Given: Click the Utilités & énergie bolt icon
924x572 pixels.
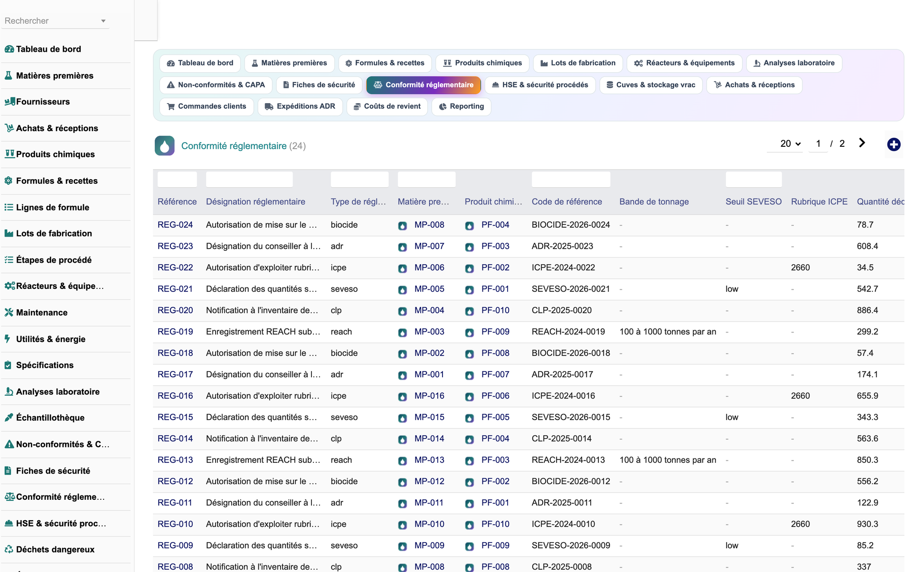Looking at the screenshot, I should point(8,339).
